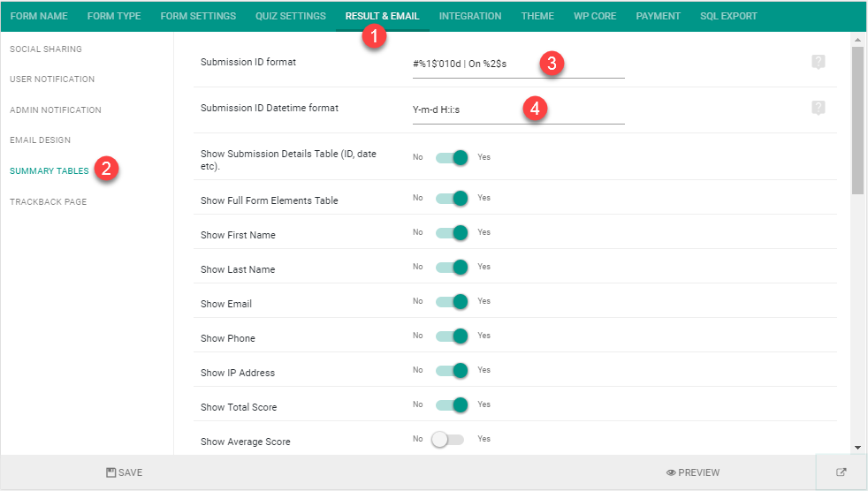Click the scrollbar down arrow
This screenshot has height=491, width=868.
click(857, 448)
